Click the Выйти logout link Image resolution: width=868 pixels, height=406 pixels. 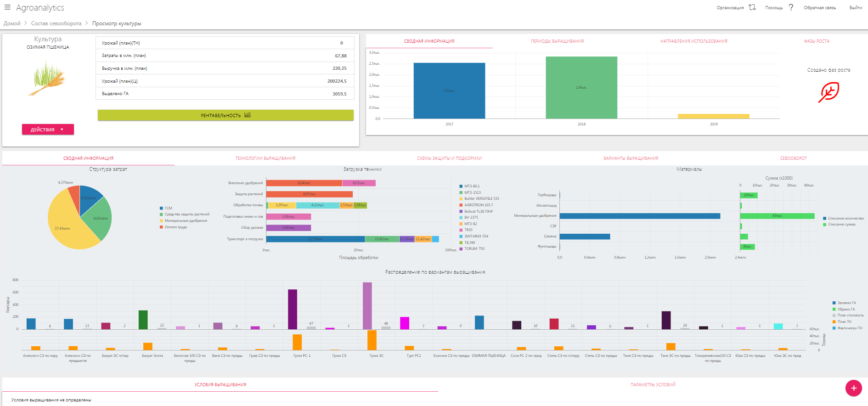[x=855, y=8]
